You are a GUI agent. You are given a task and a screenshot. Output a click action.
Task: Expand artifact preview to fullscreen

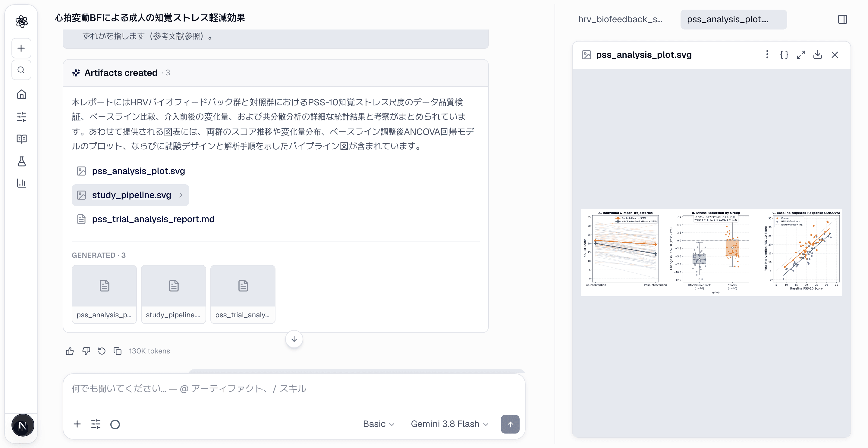pos(801,54)
